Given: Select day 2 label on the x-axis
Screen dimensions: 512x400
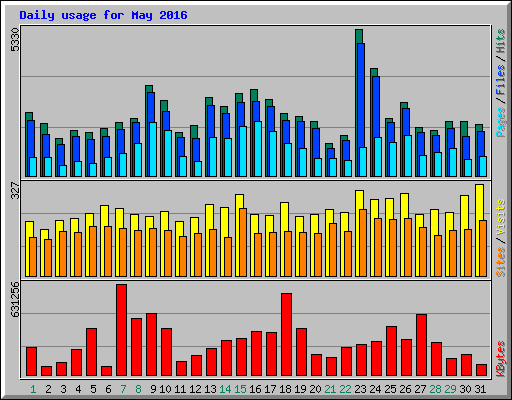Looking at the screenshot, I should (48, 389).
